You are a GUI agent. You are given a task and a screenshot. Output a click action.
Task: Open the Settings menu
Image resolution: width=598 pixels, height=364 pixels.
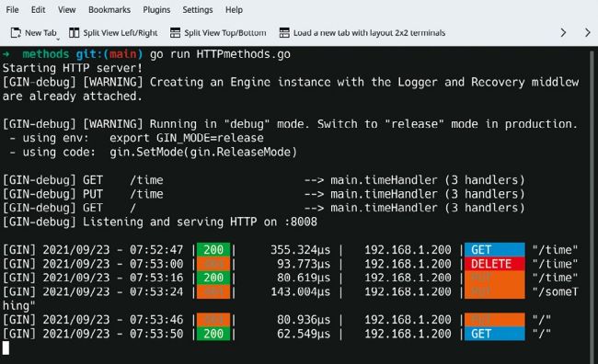pyautogui.click(x=198, y=9)
